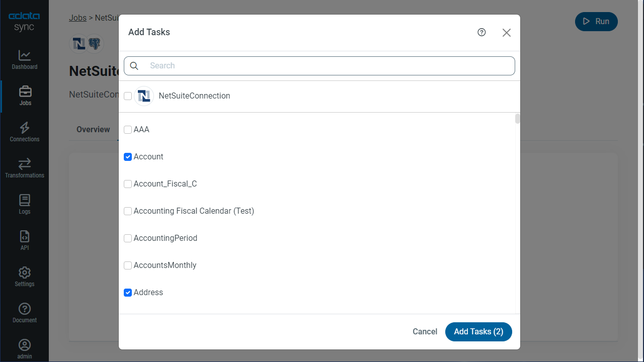Check Accounting Fiscal Calendar (Test) checkbox
Image resolution: width=644 pixels, height=362 pixels.
[128, 211]
